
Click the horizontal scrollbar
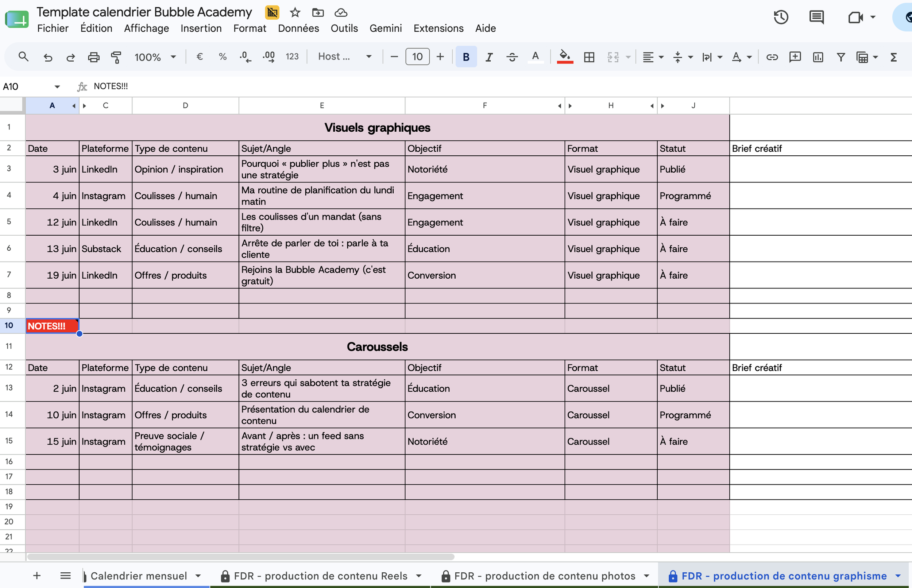pyautogui.click(x=240, y=557)
